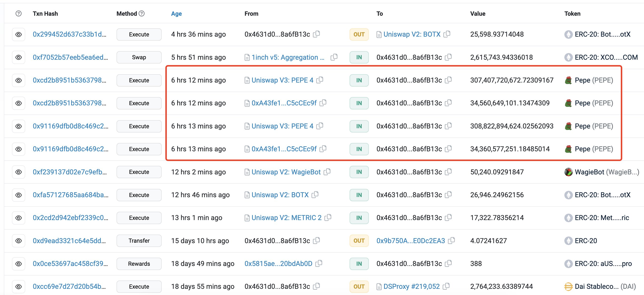Open the ERC-20: XCO.....COM token link
This screenshot has height=295, width=644.
[606, 57]
